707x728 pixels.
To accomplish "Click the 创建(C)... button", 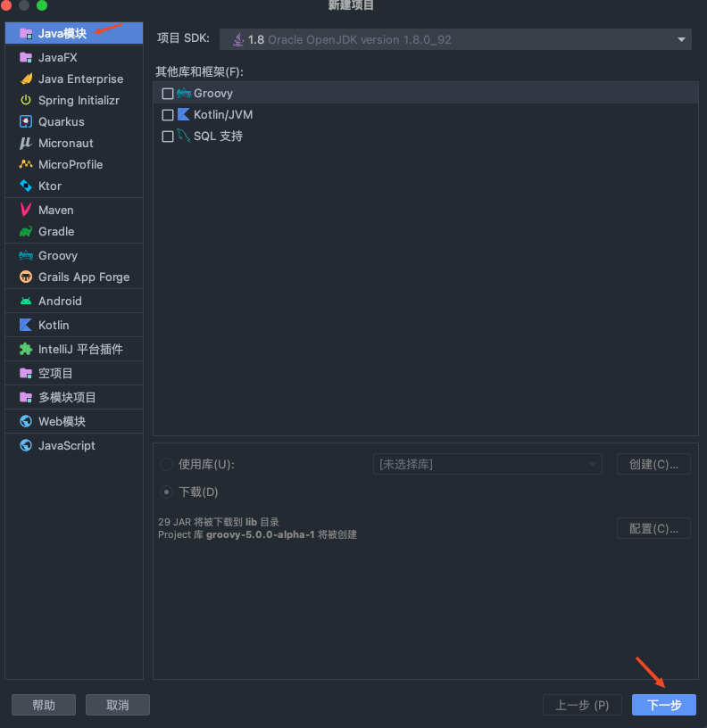I will click(653, 464).
